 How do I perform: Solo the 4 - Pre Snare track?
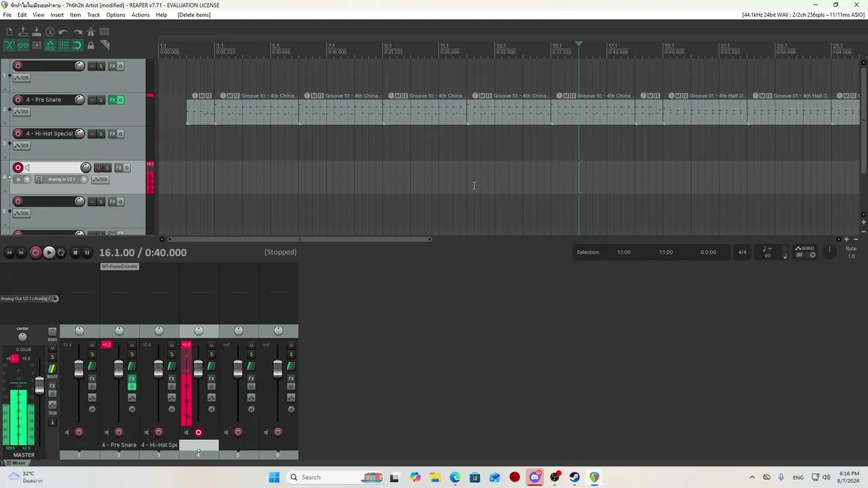101,100
